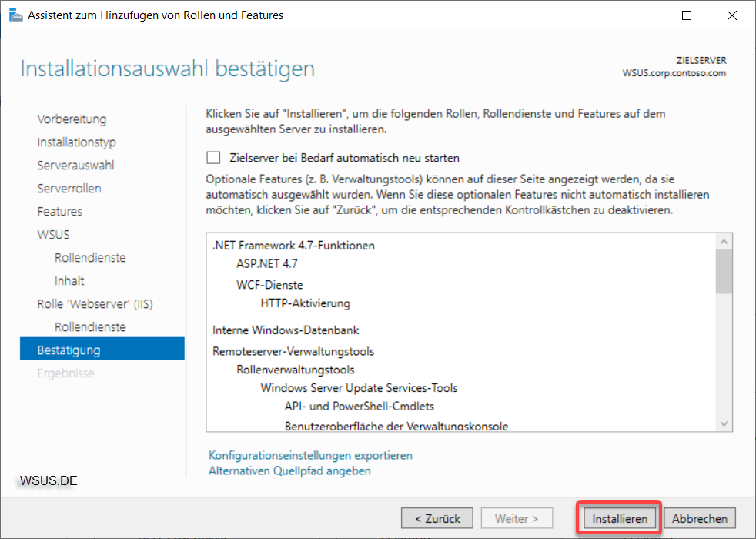Open the Serverauswahl step
756x539 pixels.
pyautogui.click(x=75, y=166)
